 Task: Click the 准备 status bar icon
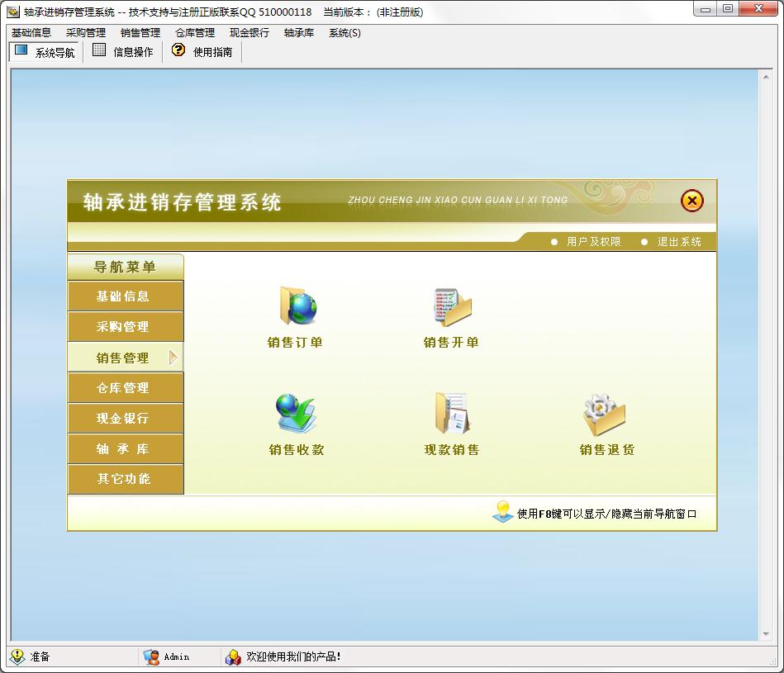(17, 656)
